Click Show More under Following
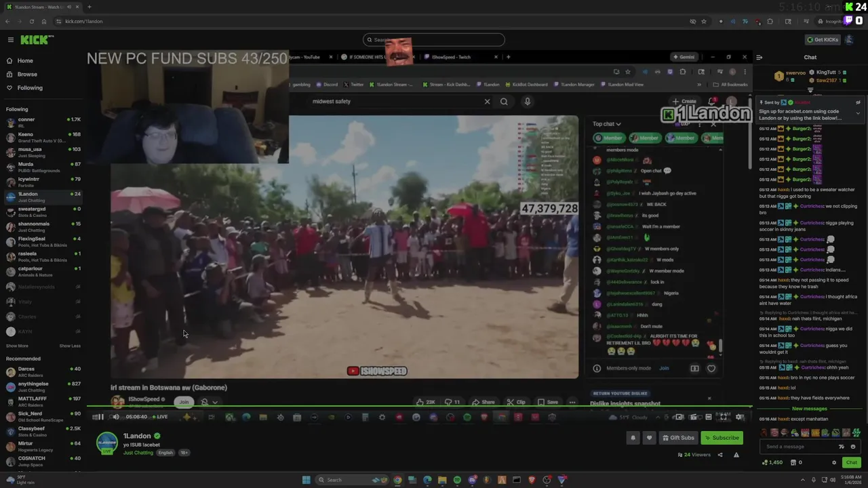The height and width of the screenshot is (488, 868). click(x=17, y=346)
